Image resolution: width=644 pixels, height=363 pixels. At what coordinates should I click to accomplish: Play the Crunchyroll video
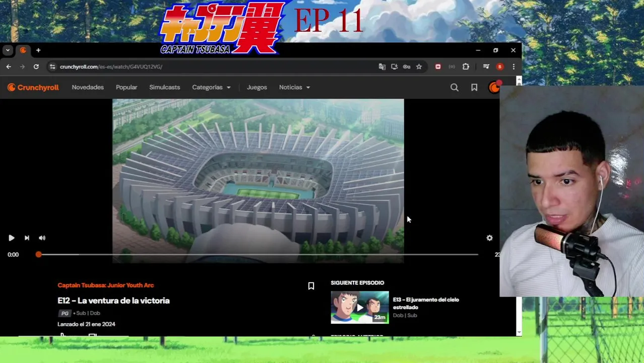click(11, 238)
